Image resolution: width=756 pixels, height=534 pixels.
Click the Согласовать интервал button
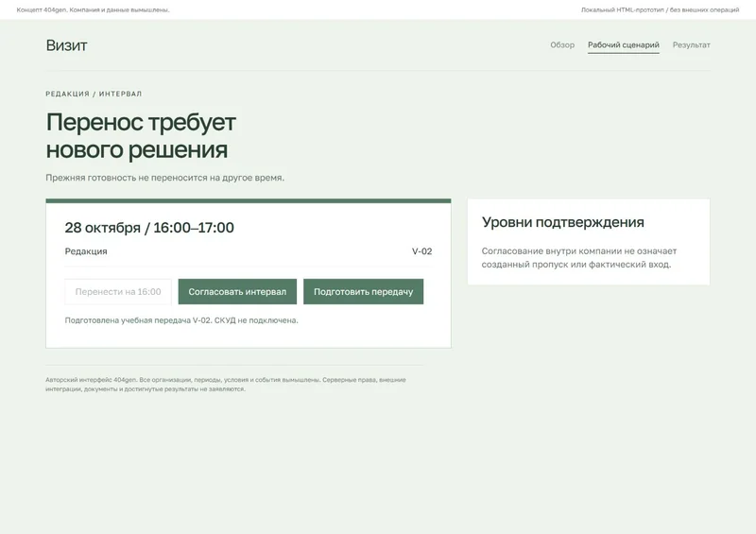237,292
